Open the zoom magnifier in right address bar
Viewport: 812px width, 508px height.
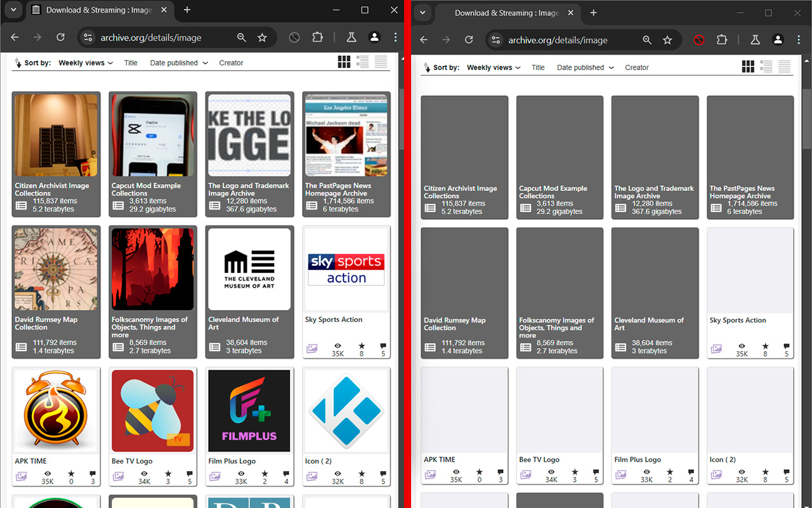647,39
